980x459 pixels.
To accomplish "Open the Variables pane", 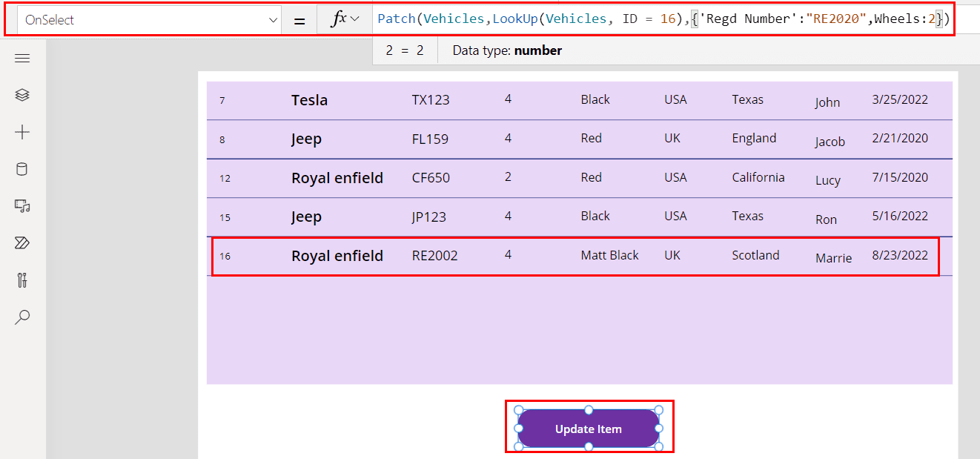I will tap(22, 280).
